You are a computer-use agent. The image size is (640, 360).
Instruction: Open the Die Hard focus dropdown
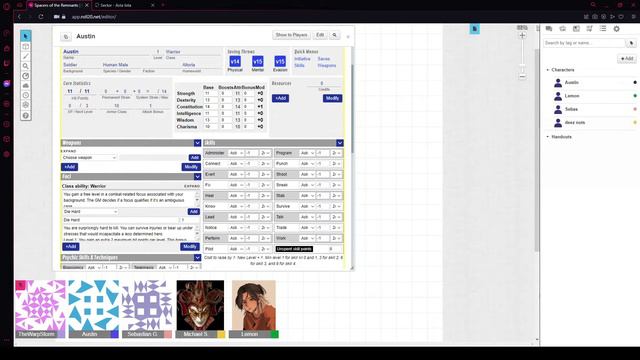[x=90, y=211]
